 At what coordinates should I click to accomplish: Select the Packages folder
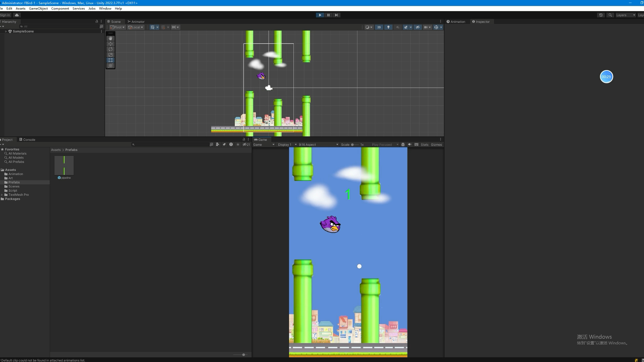[12, 199]
